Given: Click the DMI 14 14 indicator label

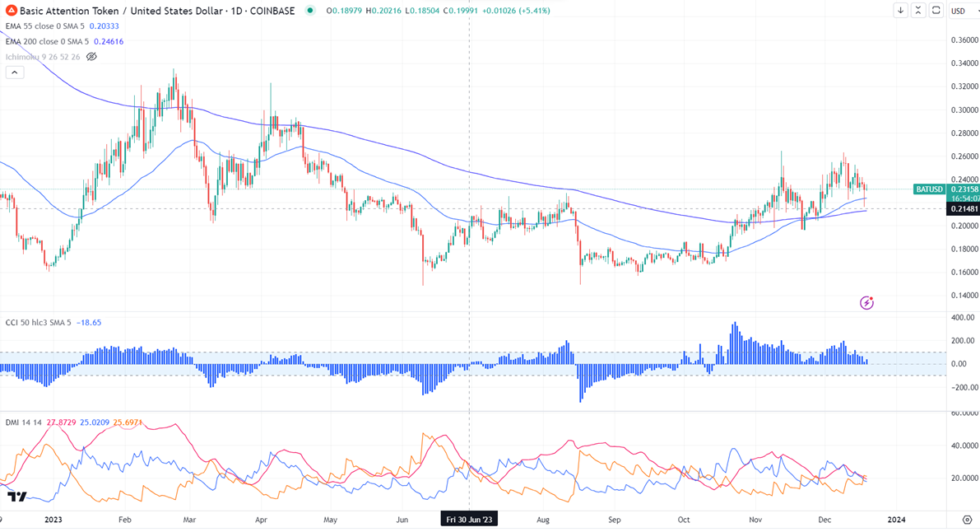Looking at the screenshot, I should tap(23, 422).
